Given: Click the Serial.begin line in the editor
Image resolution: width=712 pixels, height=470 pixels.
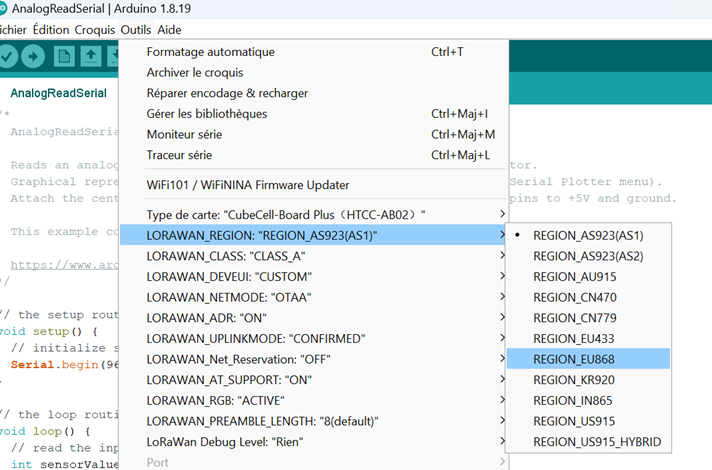Looking at the screenshot, I should (64, 365).
